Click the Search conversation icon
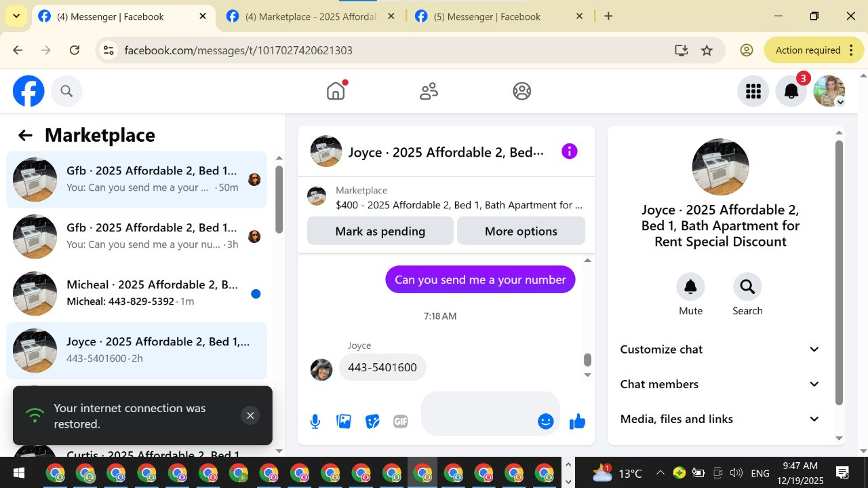The width and height of the screenshot is (868, 488). (747, 286)
